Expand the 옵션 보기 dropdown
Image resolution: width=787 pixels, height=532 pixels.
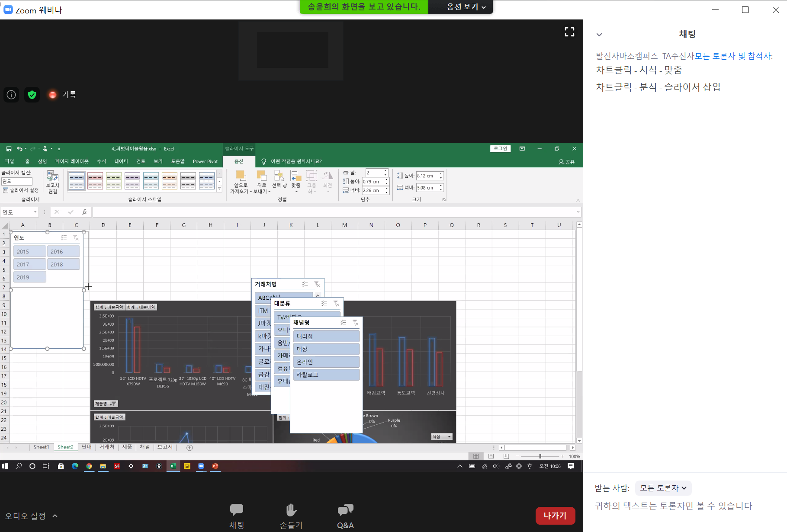click(466, 7)
